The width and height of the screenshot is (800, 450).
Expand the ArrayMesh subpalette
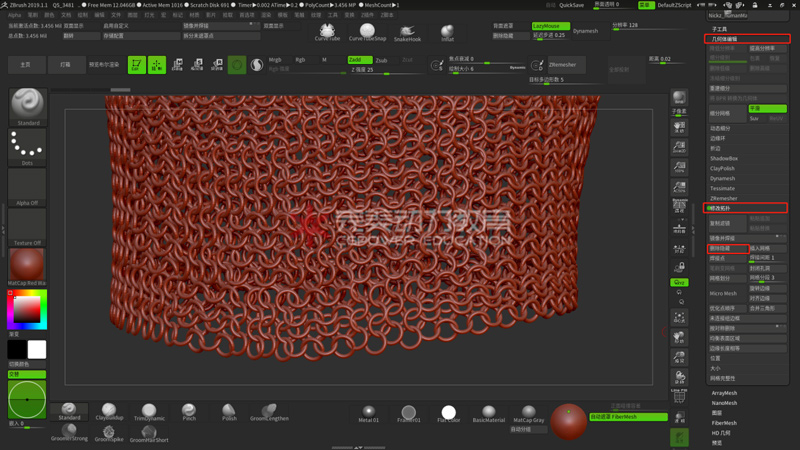tap(724, 393)
